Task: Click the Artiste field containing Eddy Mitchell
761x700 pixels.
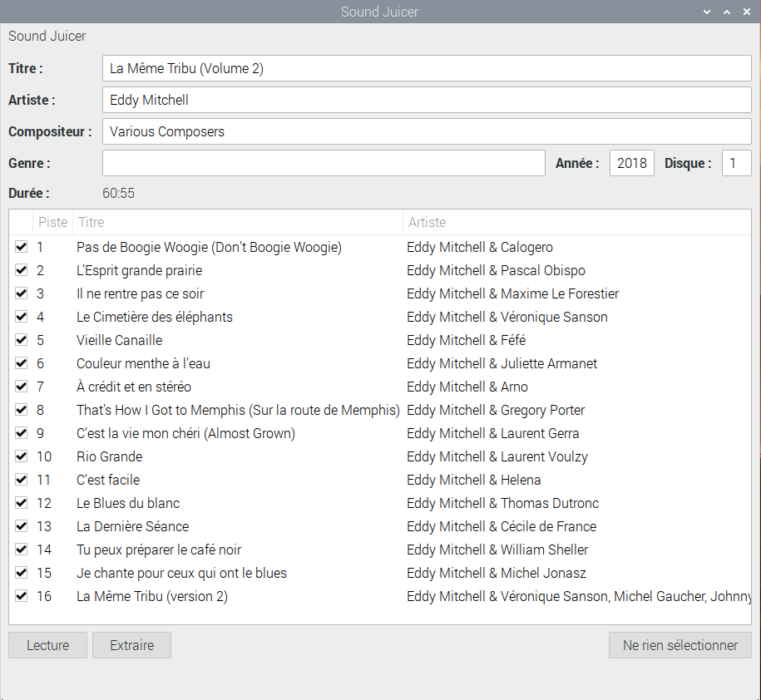Action: pos(427,100)
